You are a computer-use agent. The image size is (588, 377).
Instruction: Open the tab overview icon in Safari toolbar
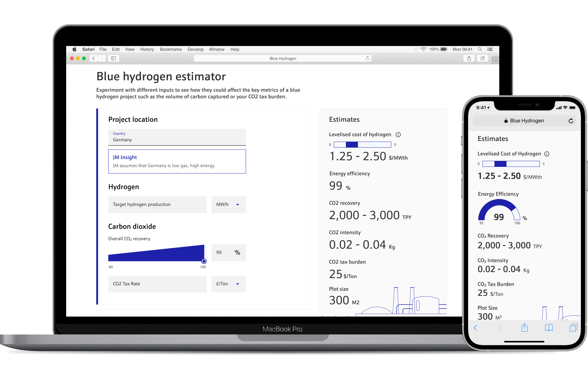[x=482, y=58]
